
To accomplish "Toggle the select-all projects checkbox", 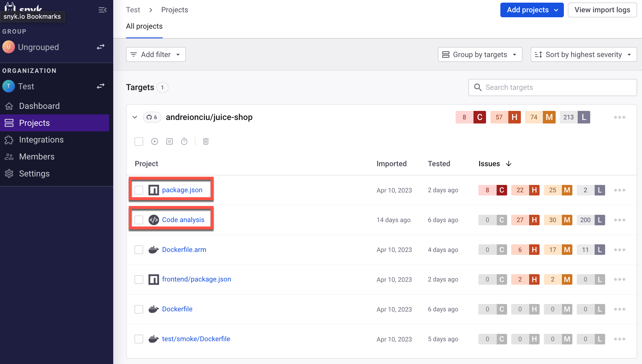I will pyautogui.click(x=139, y=142).
